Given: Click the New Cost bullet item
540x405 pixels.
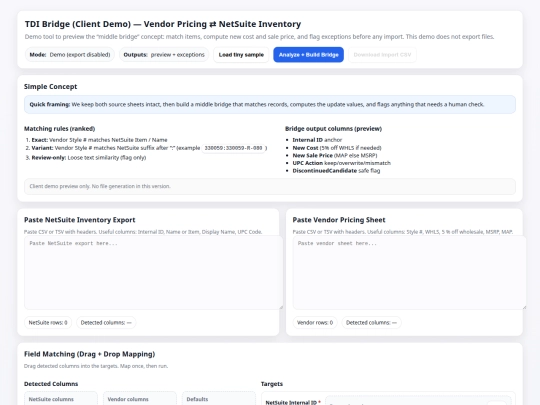Looking at the screenshot, I should coord(337,148).
